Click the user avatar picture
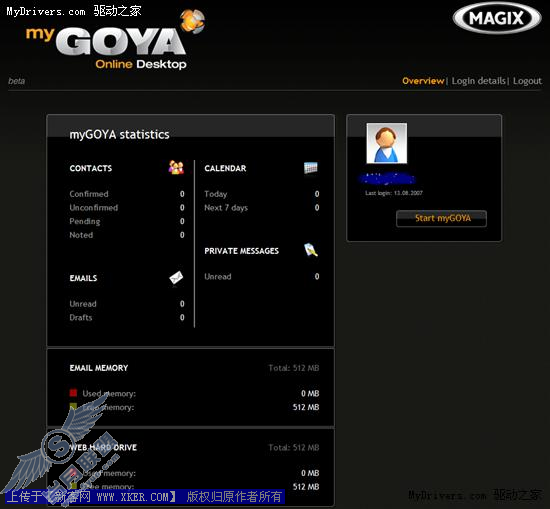Image resolution: width=550 pixels, height=509 pixels. (387, 143)
